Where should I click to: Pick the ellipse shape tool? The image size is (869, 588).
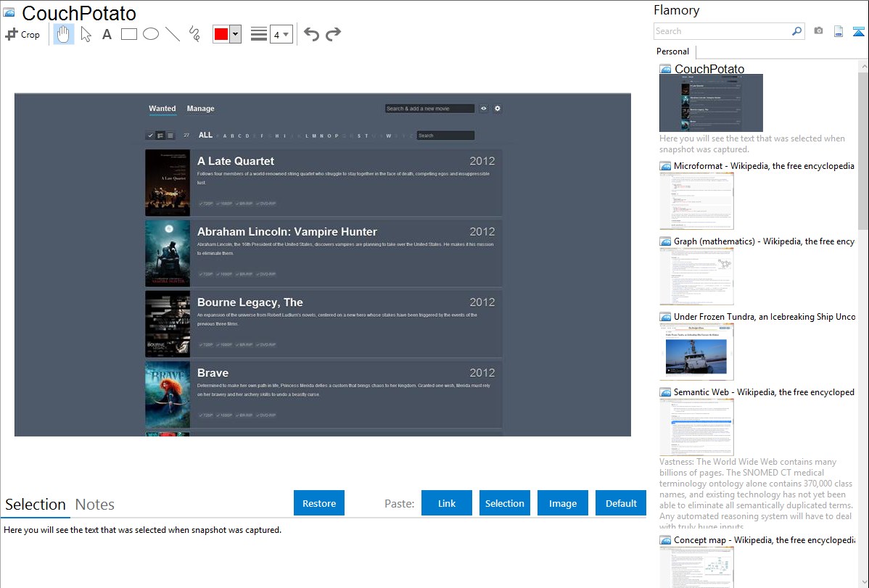point(150,34)
